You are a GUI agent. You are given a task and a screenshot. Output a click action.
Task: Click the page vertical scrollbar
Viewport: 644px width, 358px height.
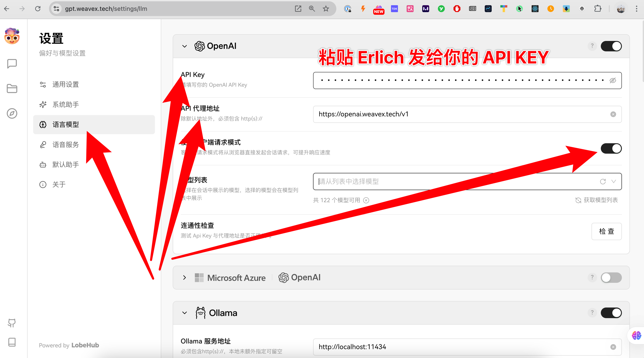pos(642,51)
